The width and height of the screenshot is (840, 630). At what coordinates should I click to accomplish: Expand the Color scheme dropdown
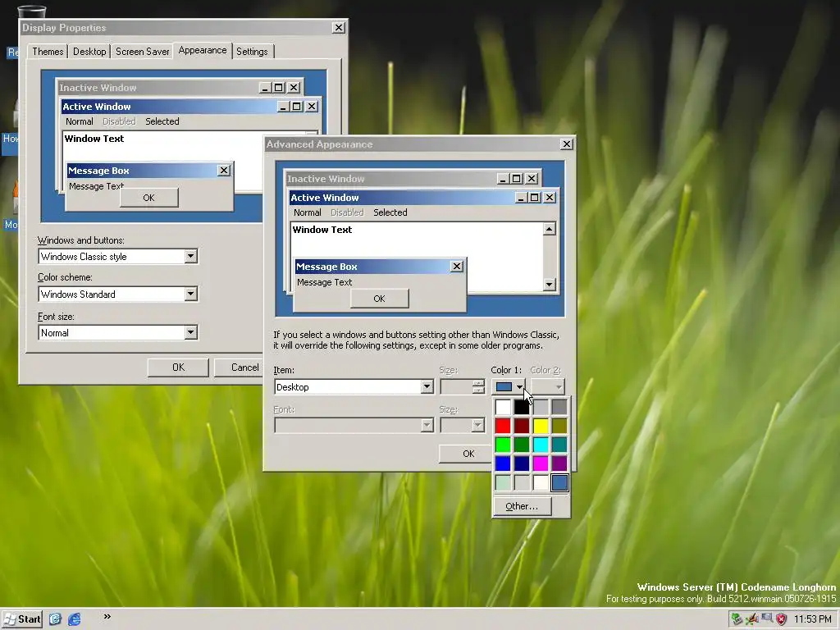[190, 294]
